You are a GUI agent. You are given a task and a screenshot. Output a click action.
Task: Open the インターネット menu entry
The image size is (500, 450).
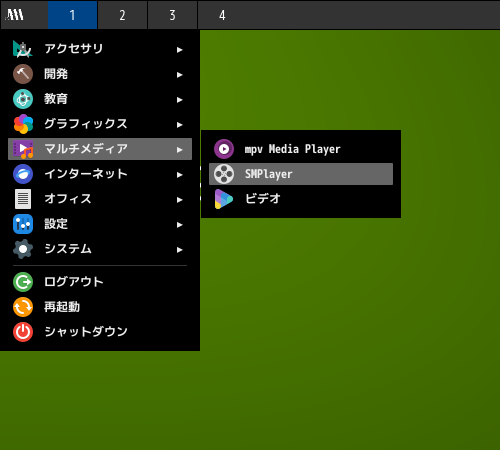click(x=100, y=174)
